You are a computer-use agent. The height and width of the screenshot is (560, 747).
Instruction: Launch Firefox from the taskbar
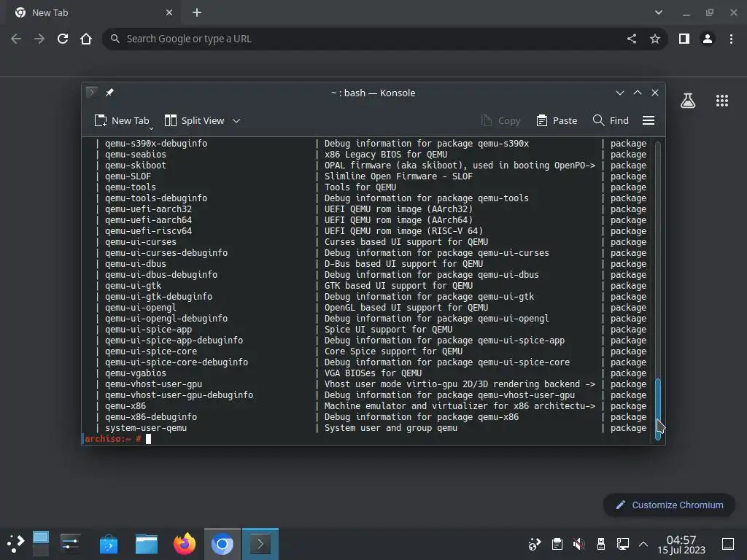click(185, 544)
